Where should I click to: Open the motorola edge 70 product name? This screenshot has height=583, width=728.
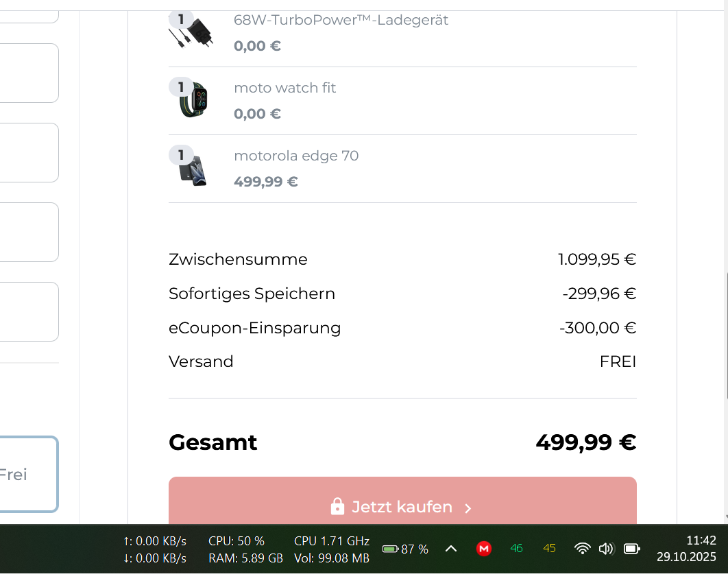tap(296, 156)
